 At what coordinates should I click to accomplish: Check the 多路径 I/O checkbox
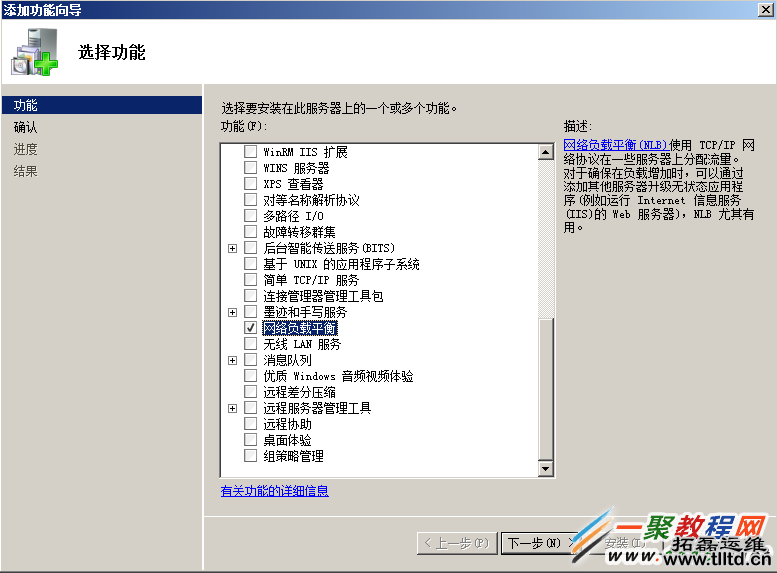(x=251, y=216)
